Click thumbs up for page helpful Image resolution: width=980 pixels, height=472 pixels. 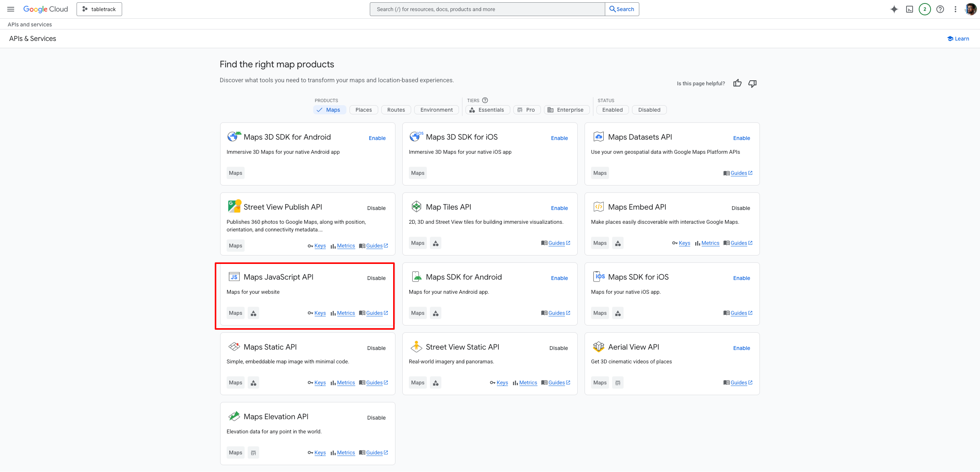(x=737, y=83)
